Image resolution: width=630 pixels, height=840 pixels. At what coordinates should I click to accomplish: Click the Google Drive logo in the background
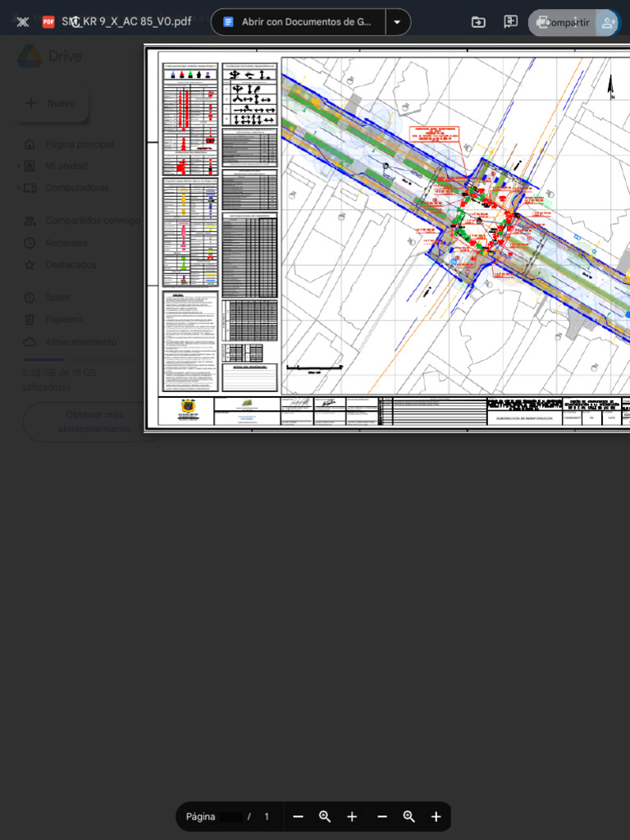click(x=30, y=57)
